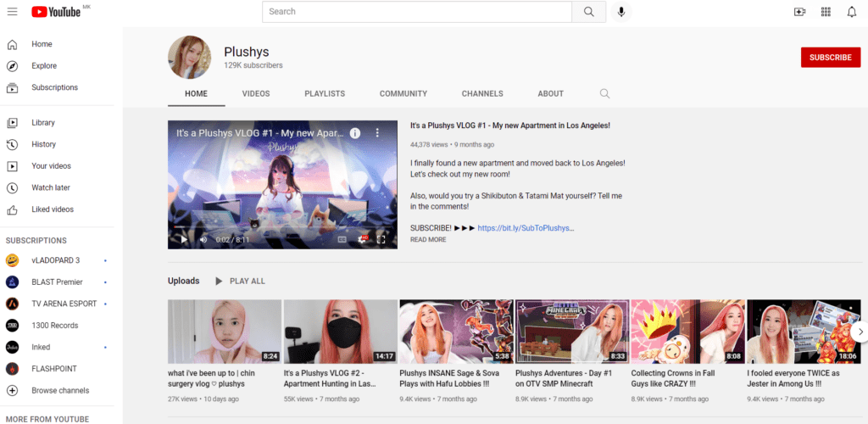Viewport: 868px width, 424px height.
Task: Click the Search input field
Action: tap(417, 12)
